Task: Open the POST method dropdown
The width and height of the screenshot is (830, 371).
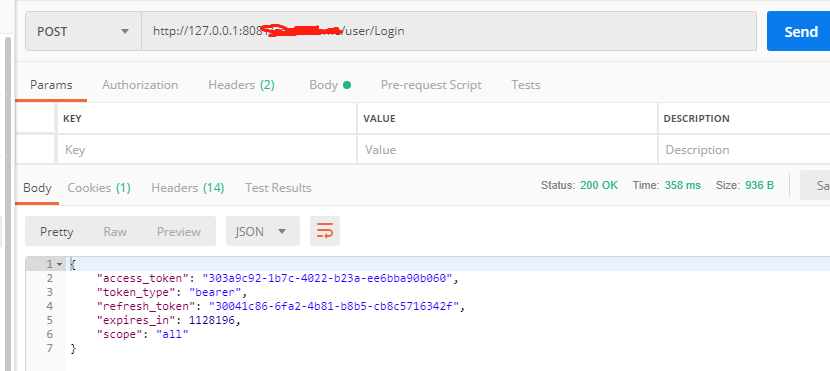Action: click(x=83, y=31)
